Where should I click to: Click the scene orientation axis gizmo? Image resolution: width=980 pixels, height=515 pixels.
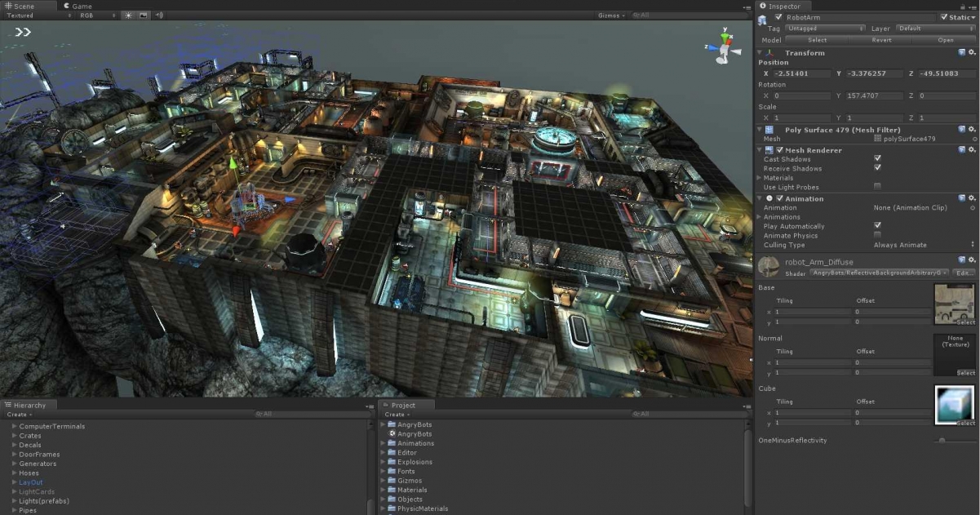click(x=723, y=46)
